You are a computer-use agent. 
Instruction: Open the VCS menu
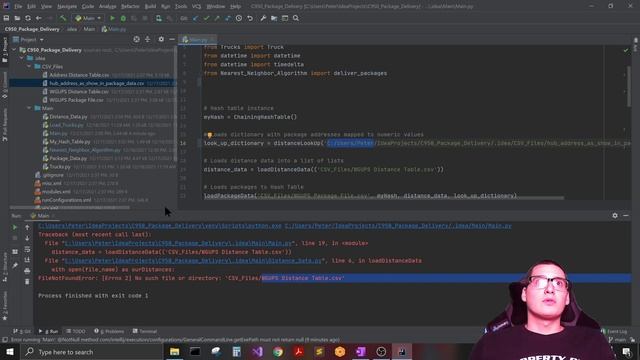tap(196, 7)
